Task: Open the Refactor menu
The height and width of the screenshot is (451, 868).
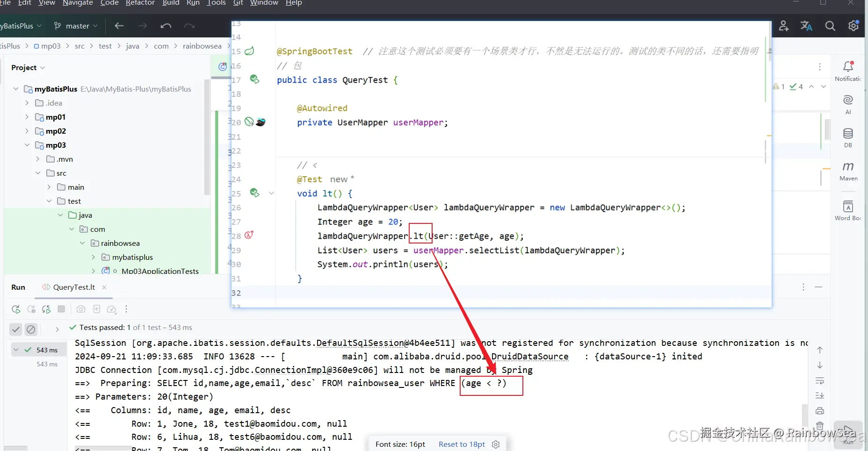Action: point(140,3)
